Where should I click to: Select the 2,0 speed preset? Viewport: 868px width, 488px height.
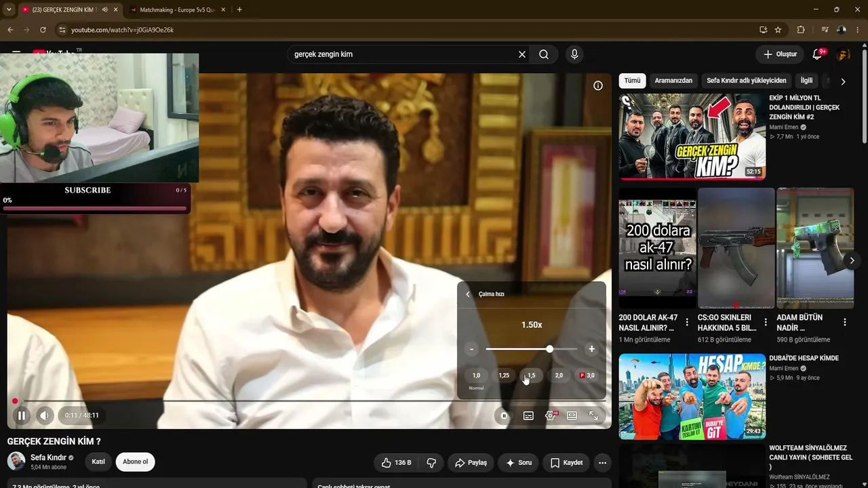(x=559, y=375)
